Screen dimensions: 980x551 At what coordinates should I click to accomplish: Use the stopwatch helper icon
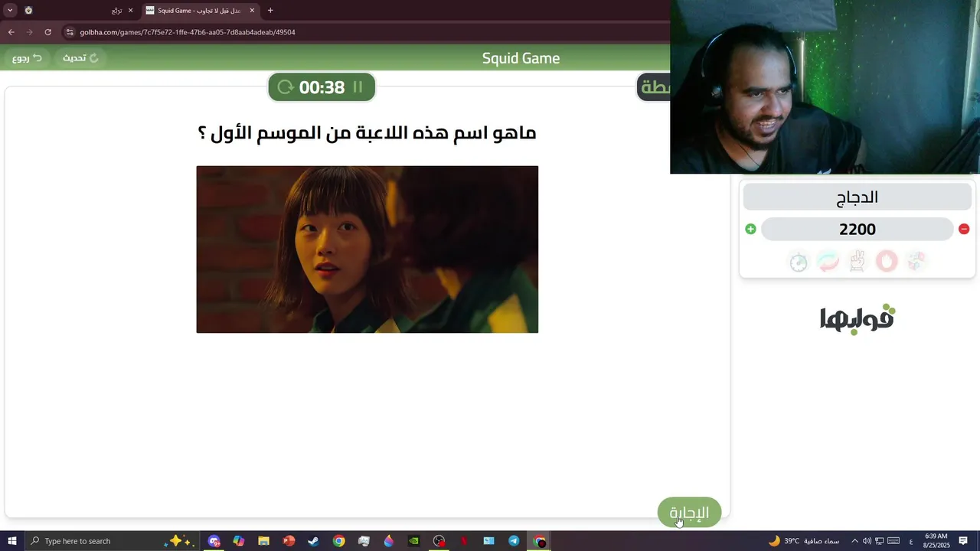click(799, 262)
